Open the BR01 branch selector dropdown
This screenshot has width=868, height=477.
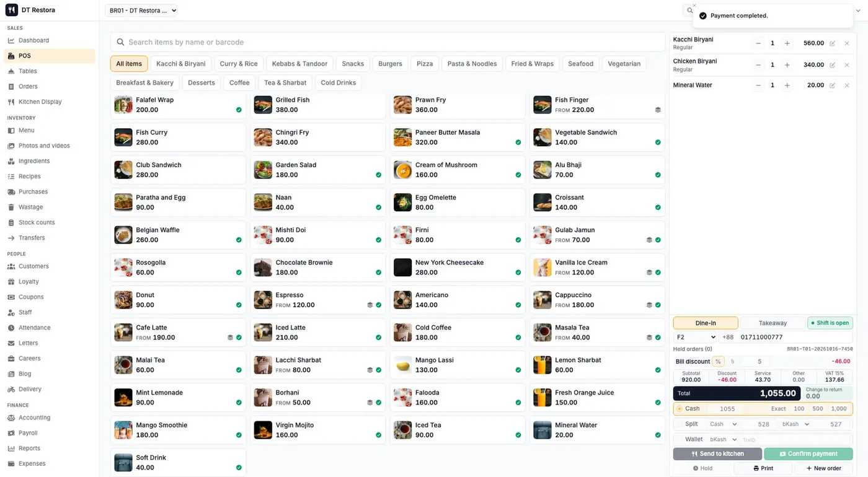point(142,10)
